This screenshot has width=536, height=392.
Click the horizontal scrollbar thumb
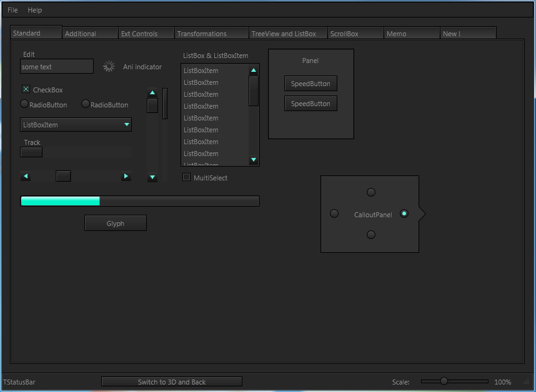pos(63,176)
